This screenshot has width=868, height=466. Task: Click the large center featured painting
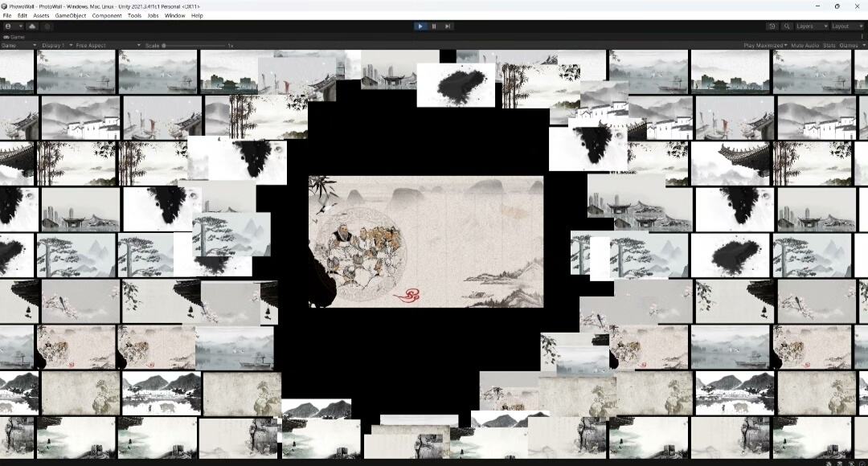click(426, 241)
